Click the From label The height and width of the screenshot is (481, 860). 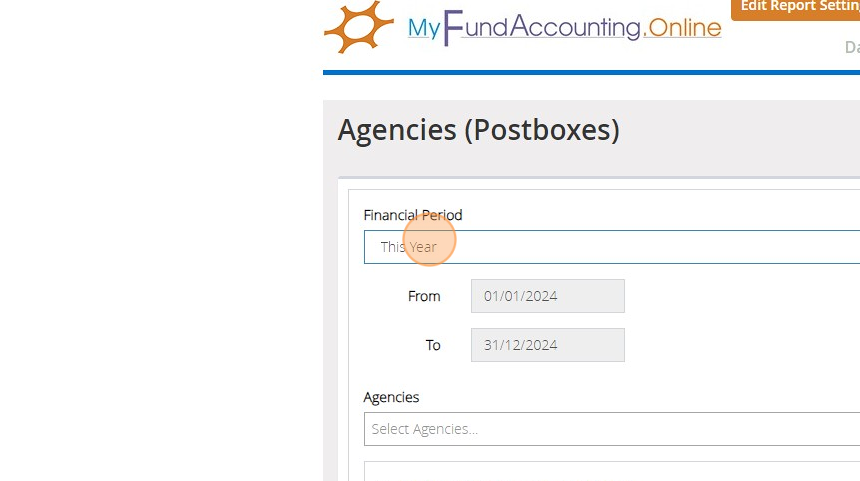pyautogui.click(x=424, y=296)
